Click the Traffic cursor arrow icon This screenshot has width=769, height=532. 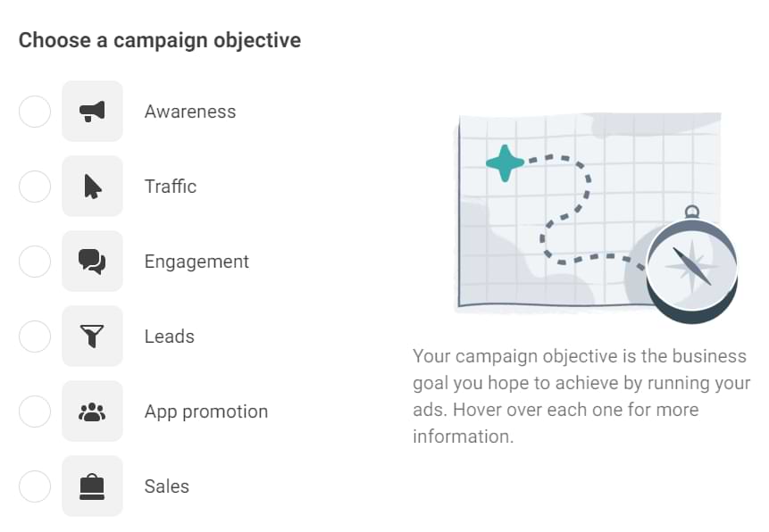(92, 187)
